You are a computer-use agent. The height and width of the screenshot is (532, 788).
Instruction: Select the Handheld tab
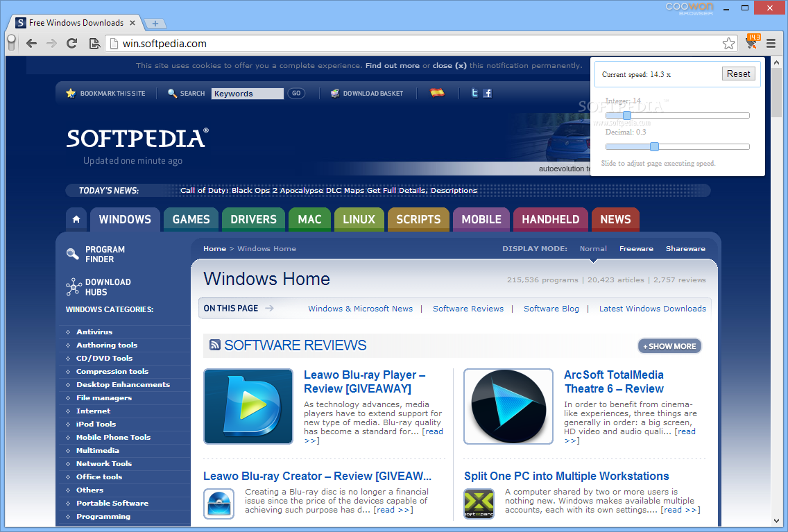(550, 220)
